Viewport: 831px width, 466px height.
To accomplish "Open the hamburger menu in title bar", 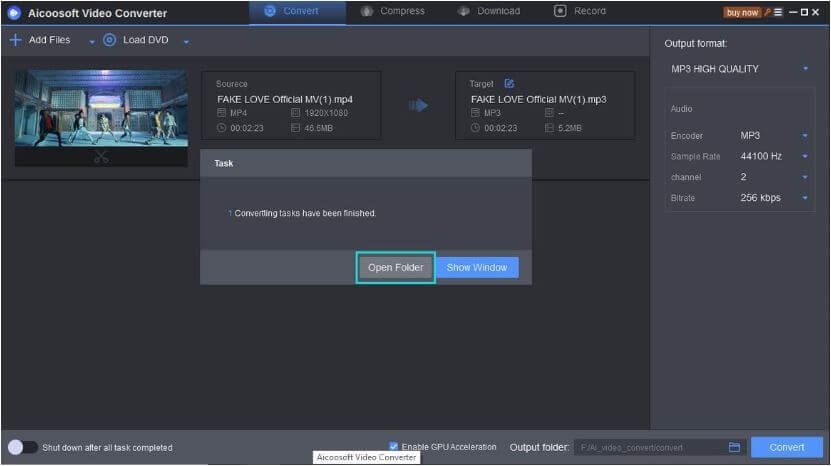I will 778,12.
